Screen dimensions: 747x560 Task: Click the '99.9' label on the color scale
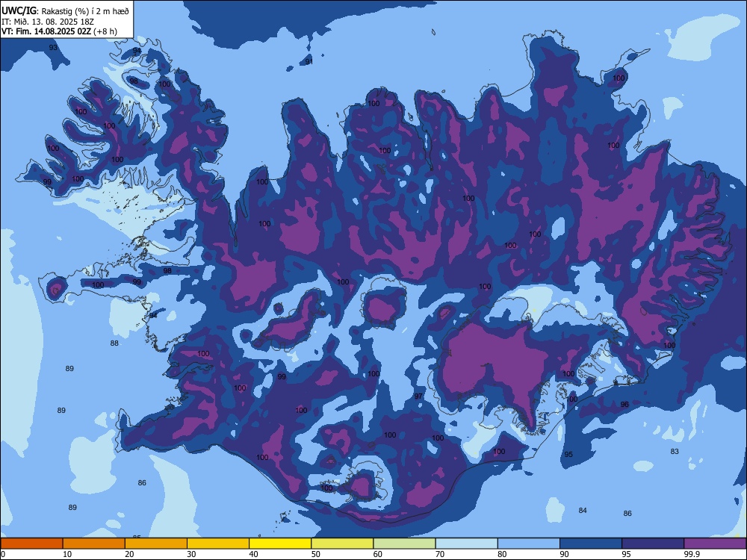click(692, 554)
